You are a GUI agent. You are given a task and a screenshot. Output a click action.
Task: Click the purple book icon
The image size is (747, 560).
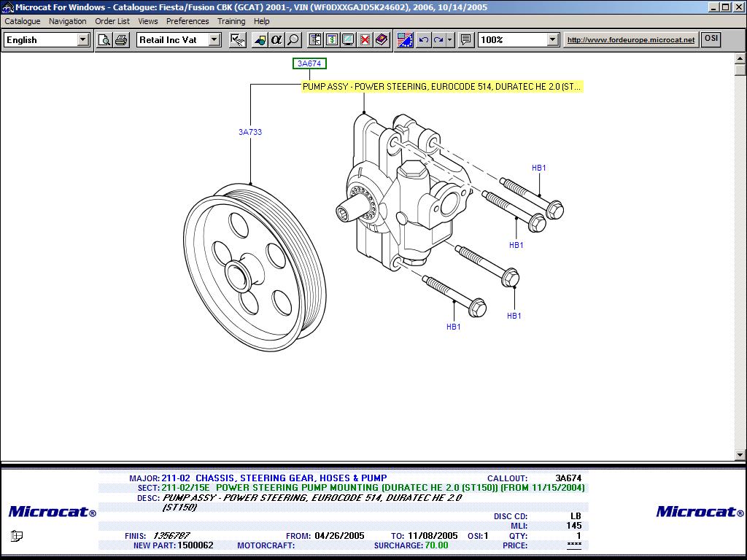[x=382, y=40]
